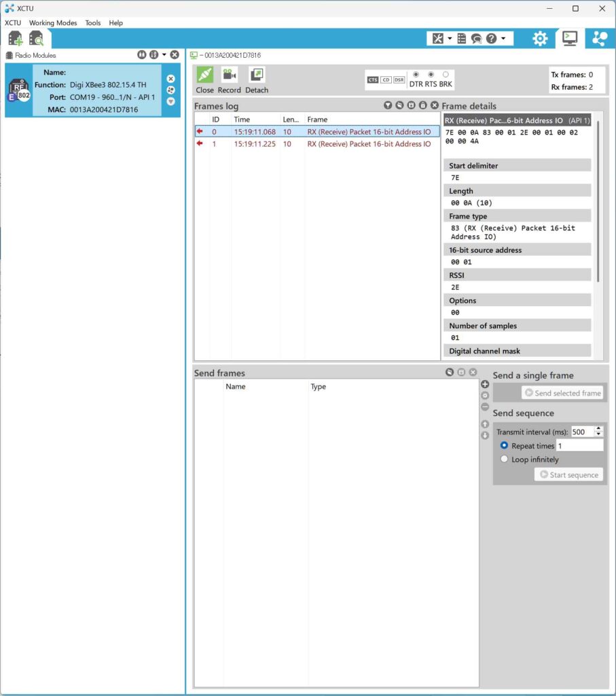This screenshot has width=616, height=696.
Task: Click the first round Radio Modules header icon
Action: point(142,54)
